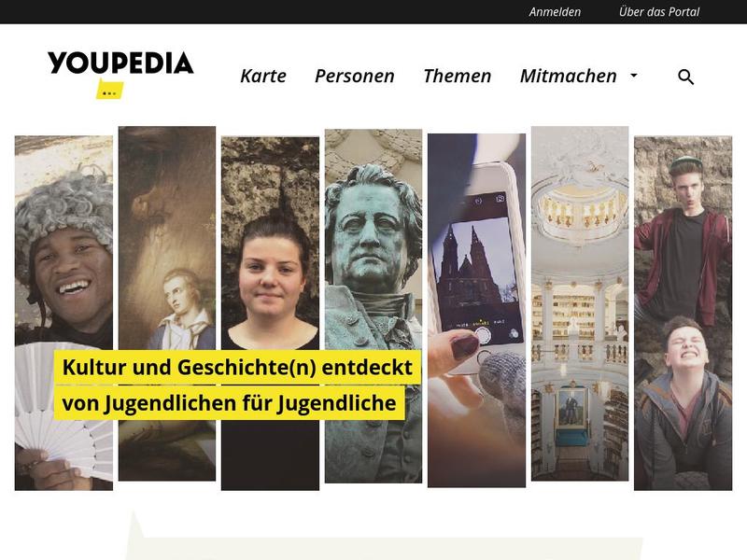This screenshot has height=560, width=747.
Task: Click the 'von Jugendlichen für Jugendliche' banner
Action: point(229,403)
